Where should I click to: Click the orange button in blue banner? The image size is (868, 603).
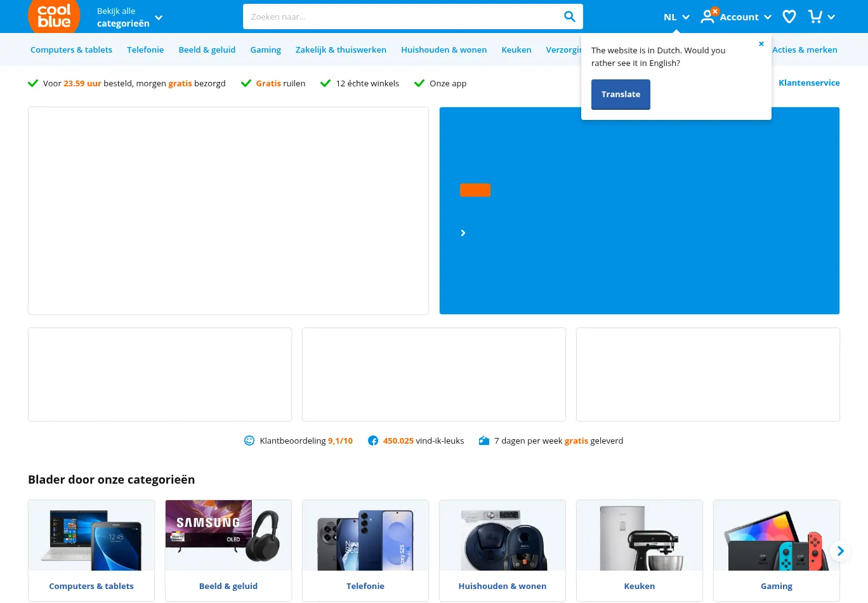(475, 190)
